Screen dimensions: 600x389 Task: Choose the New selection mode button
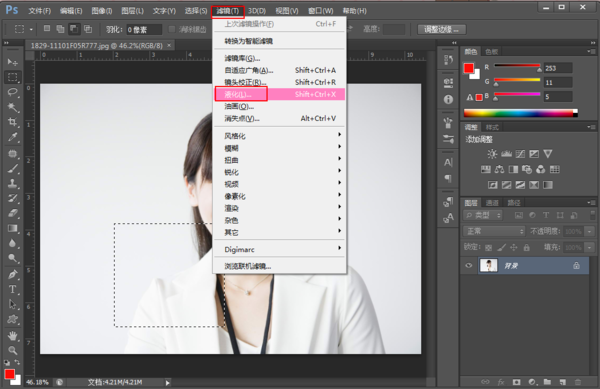pos(47,29)
